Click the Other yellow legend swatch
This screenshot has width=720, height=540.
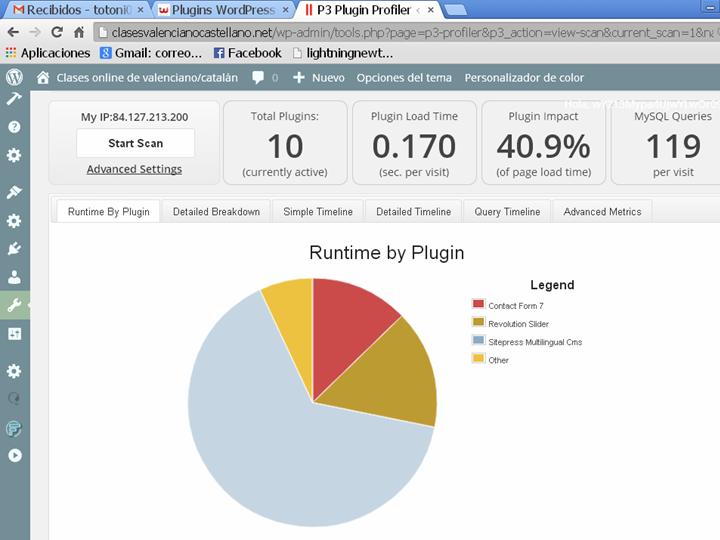pyautogui.click(x=478, y=358)
